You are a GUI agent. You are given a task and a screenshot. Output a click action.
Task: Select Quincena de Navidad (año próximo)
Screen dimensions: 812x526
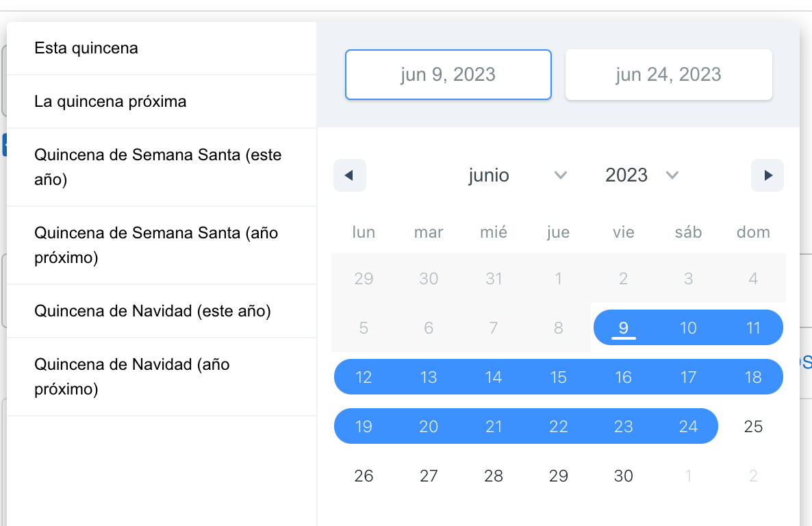point(132,376)
